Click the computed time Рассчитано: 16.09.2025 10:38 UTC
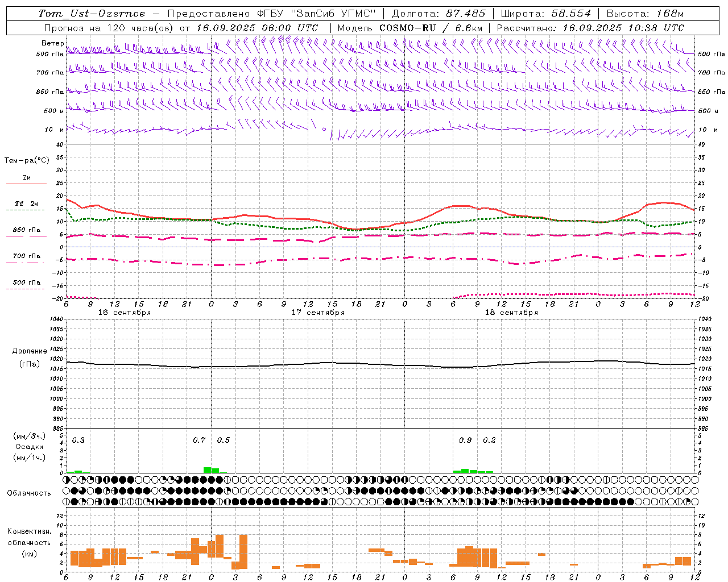The height and width of the screenshot is (582, 728). pos(590,28)
